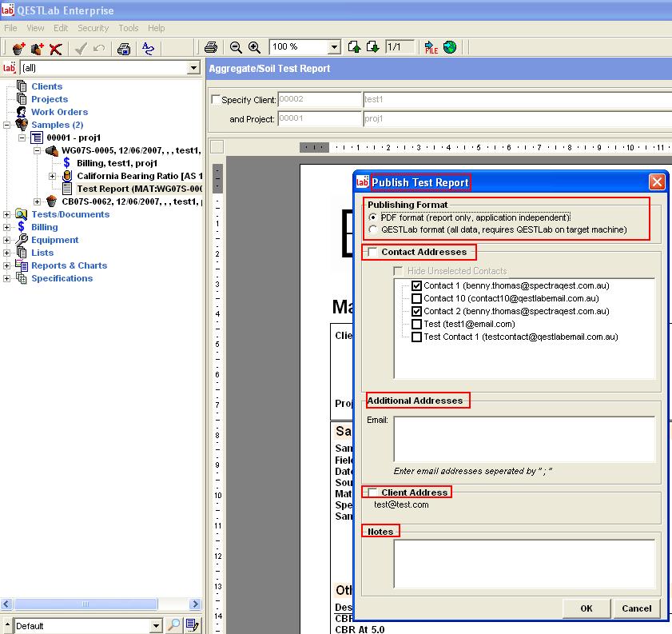This screenshot has width=672, height=634.
Task: Open the Tools menu
Action: pos(128,28)
